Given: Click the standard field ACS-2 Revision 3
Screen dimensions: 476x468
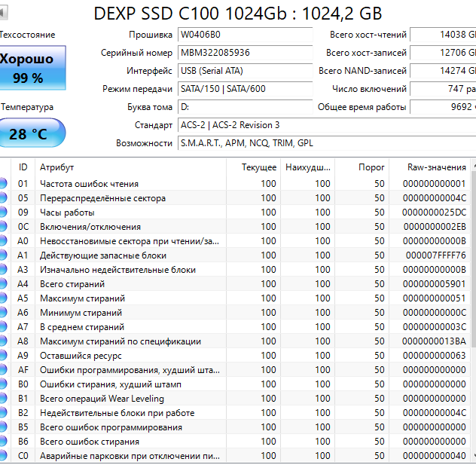Looking at the screenshot, I should [327, 125].
